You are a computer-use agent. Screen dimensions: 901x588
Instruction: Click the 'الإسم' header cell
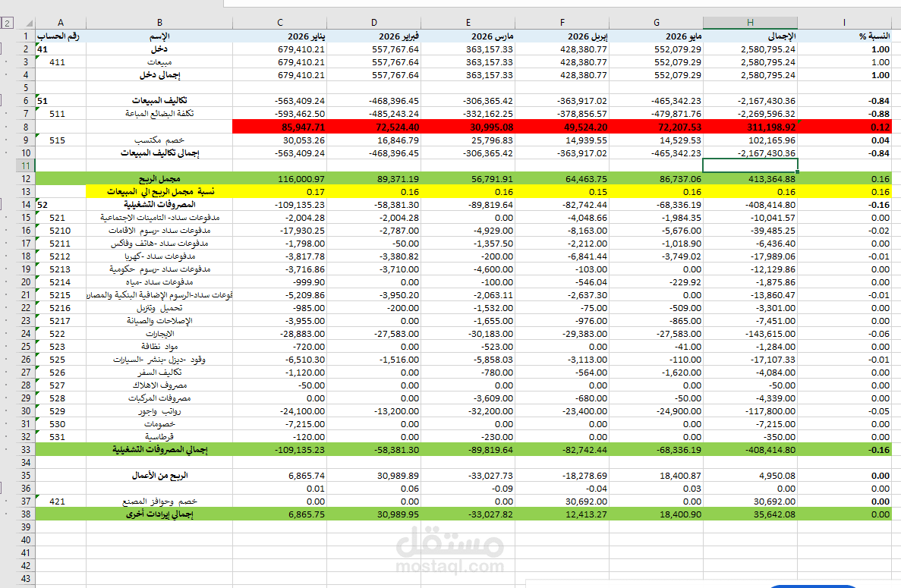159,36
